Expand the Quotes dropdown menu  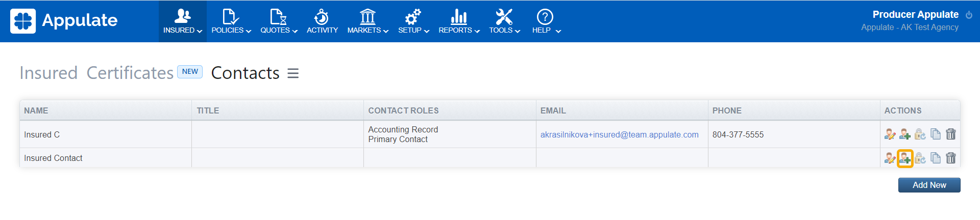point(279,21)
